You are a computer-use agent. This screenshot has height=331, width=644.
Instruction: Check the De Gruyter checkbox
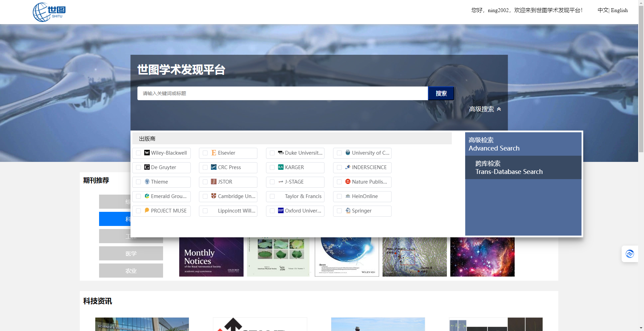tap(138, 167)
